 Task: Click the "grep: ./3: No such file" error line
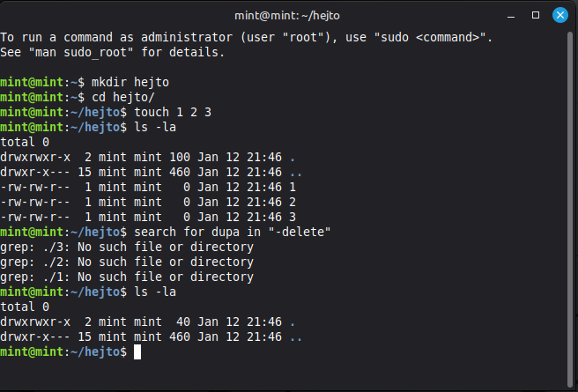pos(127,247)
